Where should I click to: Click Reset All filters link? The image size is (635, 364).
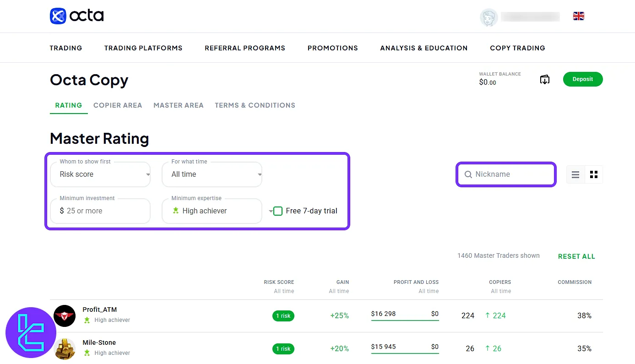coord(576,256)
